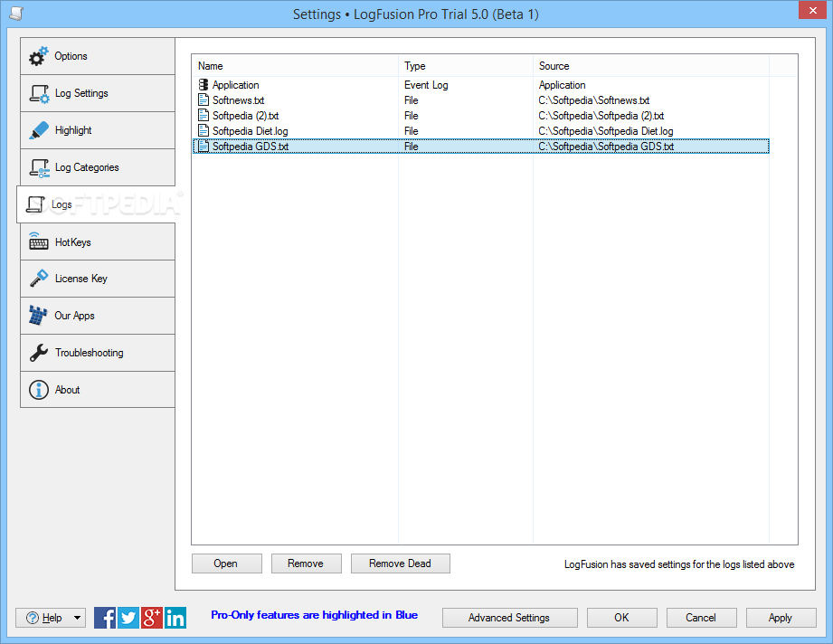Sort by the Source column header
The width and height of the screenshot is (833, 644).
click(x=651, y=66)
